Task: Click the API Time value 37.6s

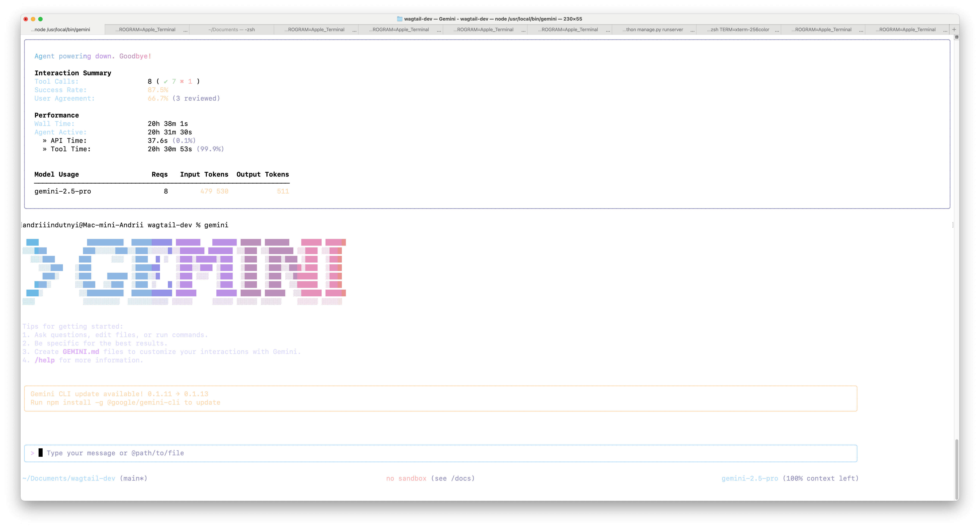Action: tap(157, 140)
